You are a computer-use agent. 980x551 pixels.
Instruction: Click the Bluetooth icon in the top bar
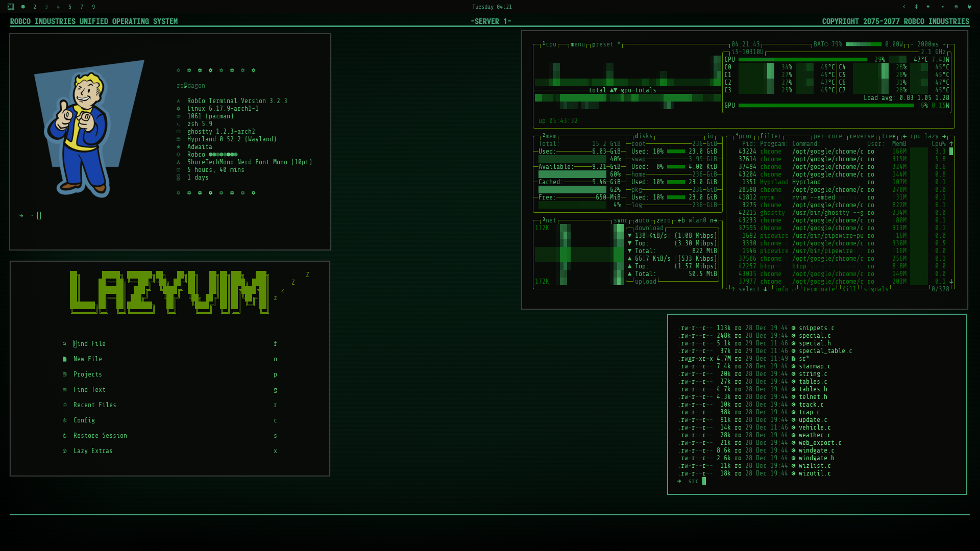(916, 7)
